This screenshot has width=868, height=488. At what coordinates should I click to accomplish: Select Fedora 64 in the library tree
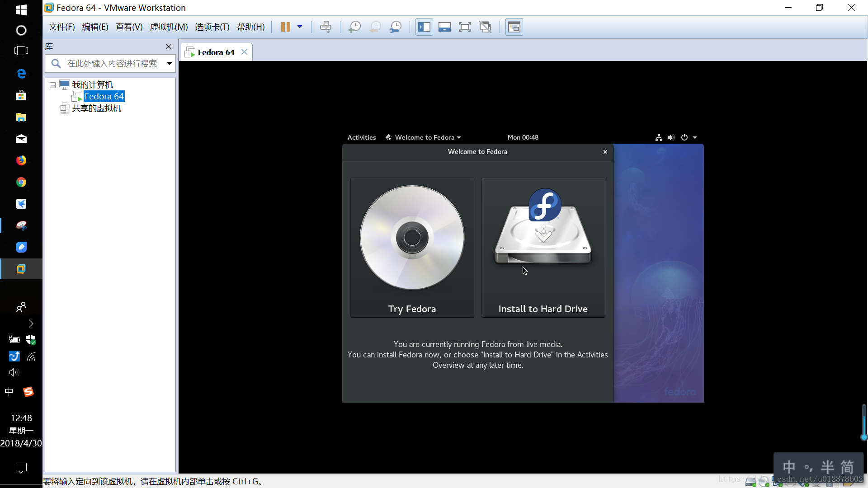[x=104, y=97]
